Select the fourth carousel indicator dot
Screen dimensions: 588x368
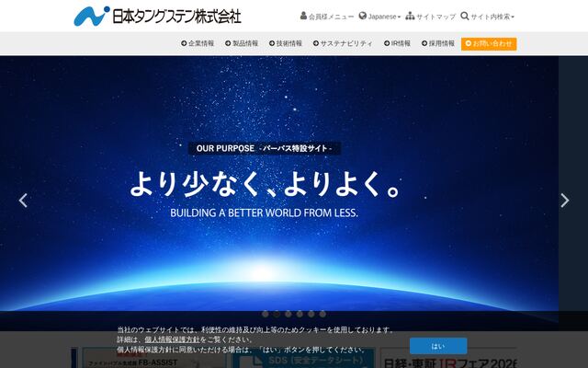click(x=300, y=314)
